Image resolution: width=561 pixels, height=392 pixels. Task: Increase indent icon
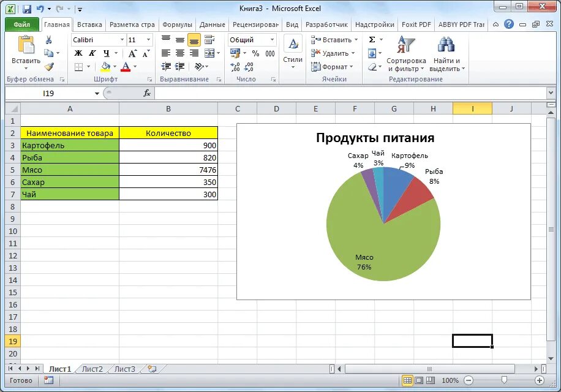pos(180,67)
